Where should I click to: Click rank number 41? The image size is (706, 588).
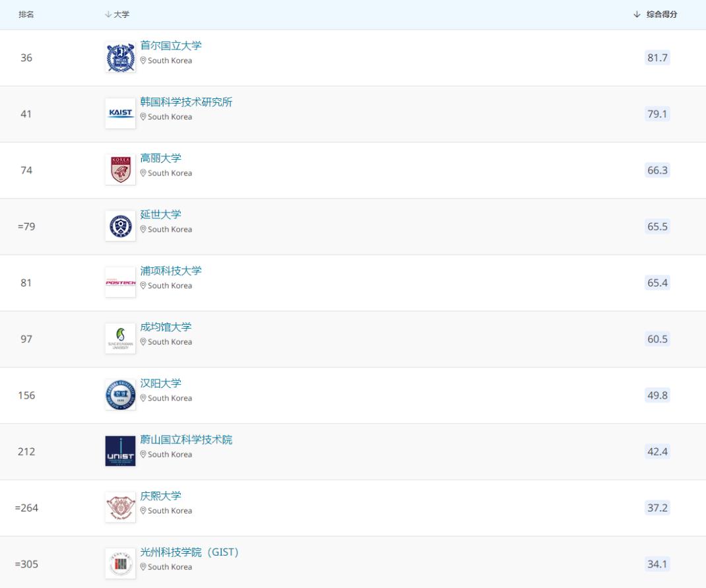pos(26,114)
